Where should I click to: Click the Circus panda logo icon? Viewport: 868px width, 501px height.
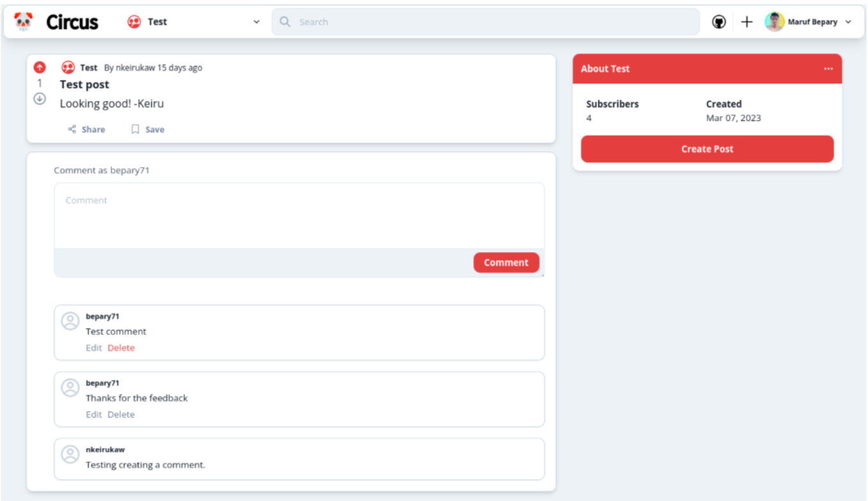(24, 22)
